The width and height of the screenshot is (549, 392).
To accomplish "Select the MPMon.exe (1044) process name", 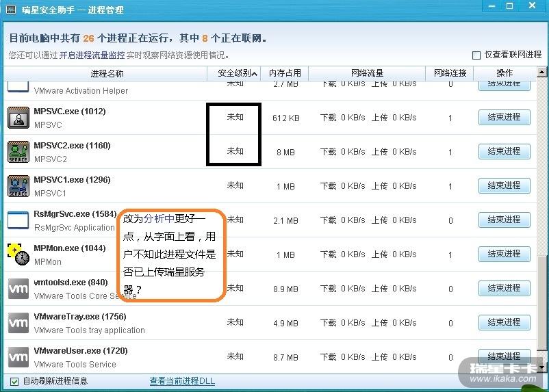I will pos(70,248).
